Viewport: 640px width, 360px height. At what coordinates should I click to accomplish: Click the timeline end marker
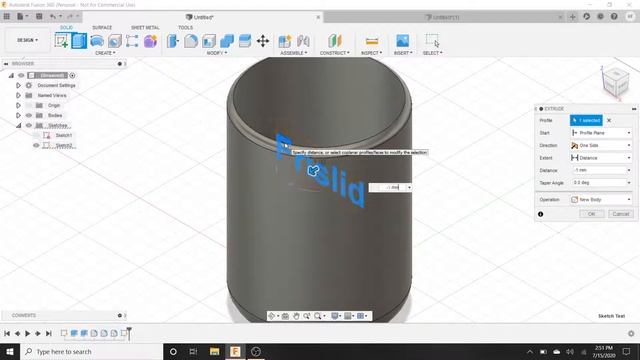pyautogui.click(x=129, y=333)
